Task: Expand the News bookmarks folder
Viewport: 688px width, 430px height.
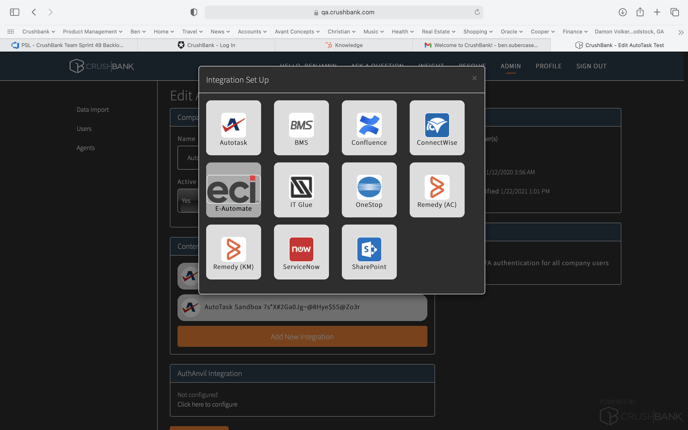Action: pyautogui.click(x=220, y=32)
